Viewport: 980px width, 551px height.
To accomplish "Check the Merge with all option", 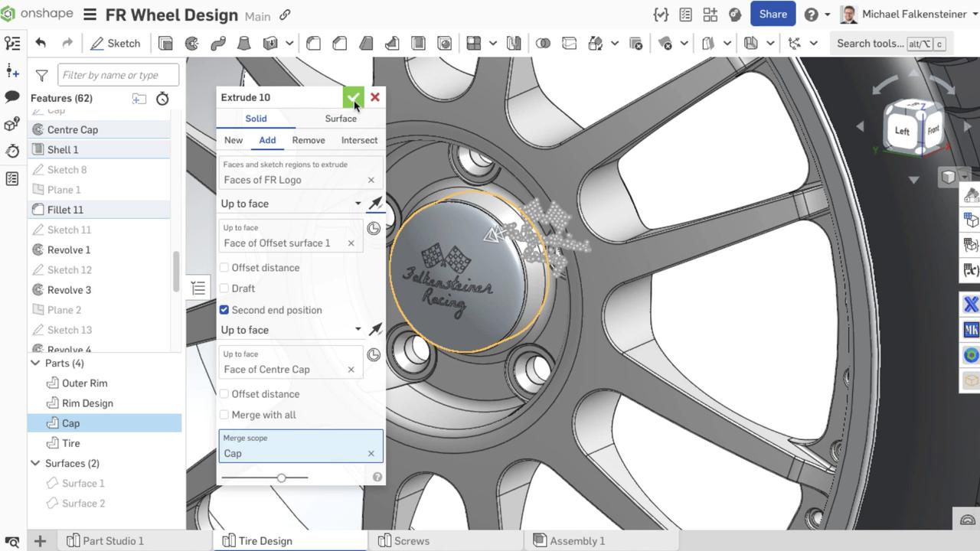I will (x=224, y=415).
